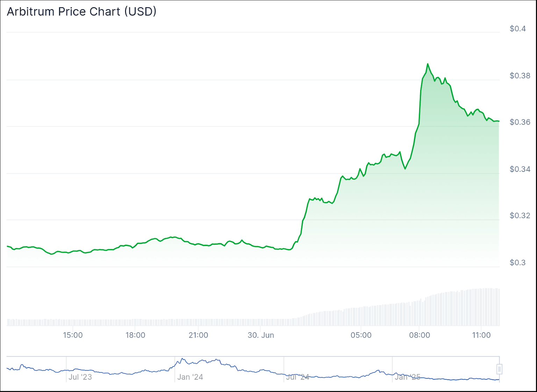This screenshot has height=392, width=537.
Task: Click the $0.32 price axis label
Action: tap(520, 215)
